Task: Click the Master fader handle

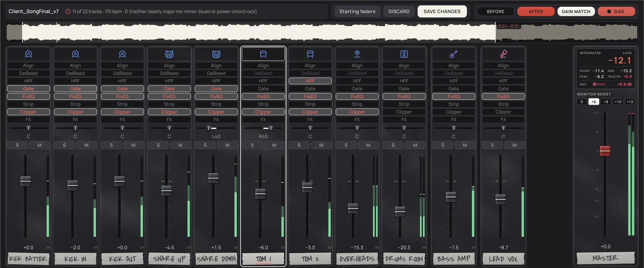Action: [605, 151]
